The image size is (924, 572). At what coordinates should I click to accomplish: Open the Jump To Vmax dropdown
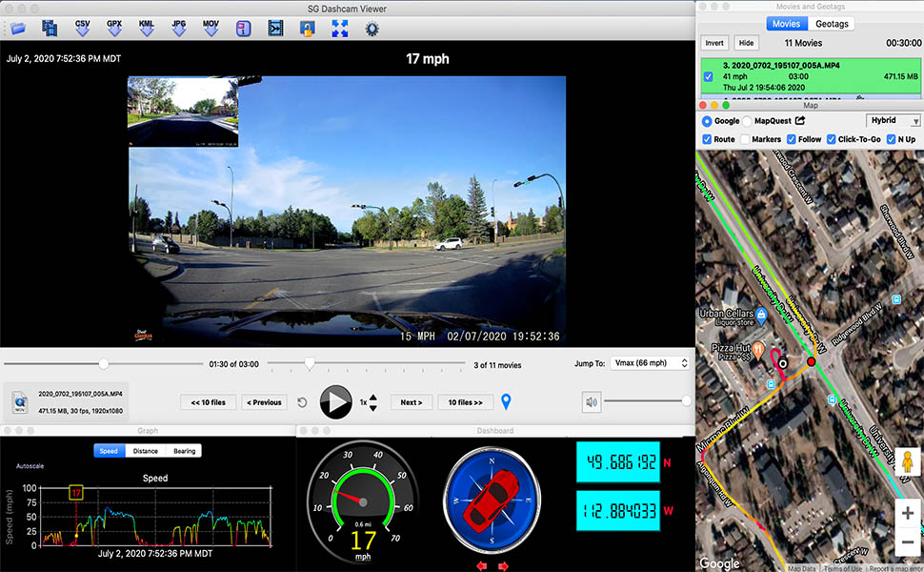point(649,363)
